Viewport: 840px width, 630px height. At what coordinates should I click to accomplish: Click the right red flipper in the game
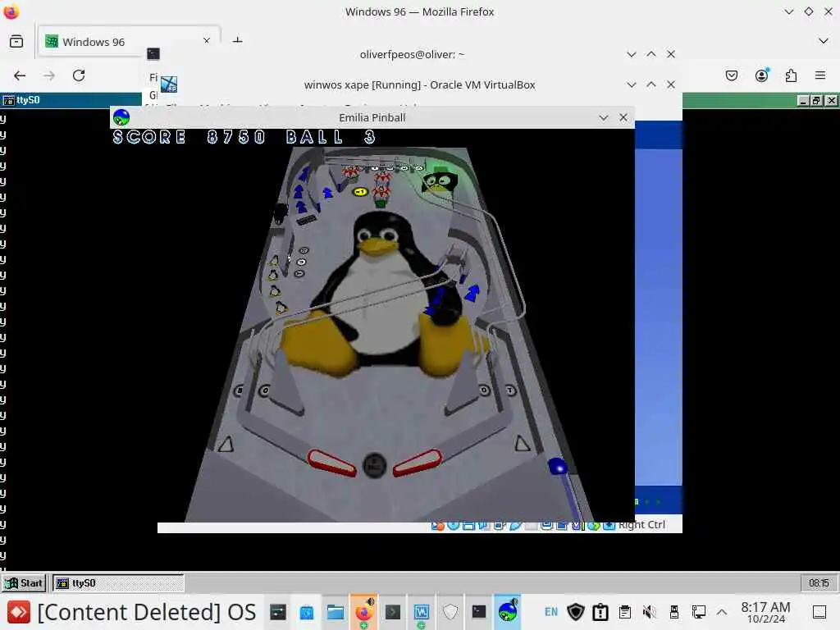point(418,463)
